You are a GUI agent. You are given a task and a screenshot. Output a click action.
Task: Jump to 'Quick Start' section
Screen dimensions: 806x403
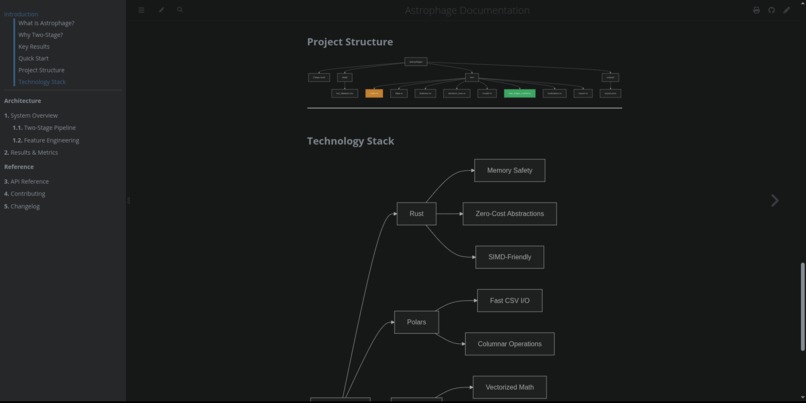pyautogui.click(x=33, y=58)
